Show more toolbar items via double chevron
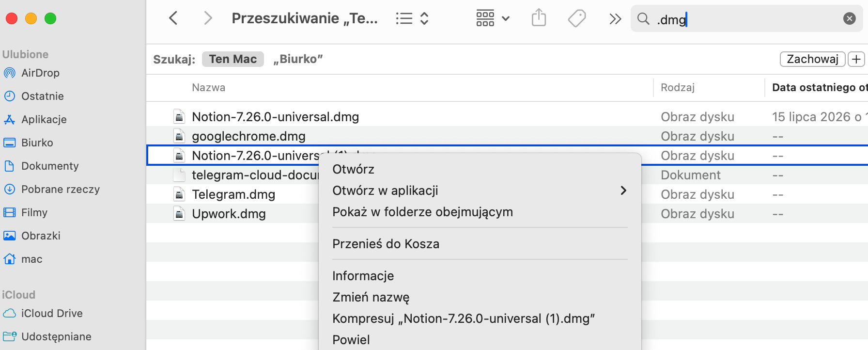This screenshot has height=350, width=868. (x=615, y=19)
